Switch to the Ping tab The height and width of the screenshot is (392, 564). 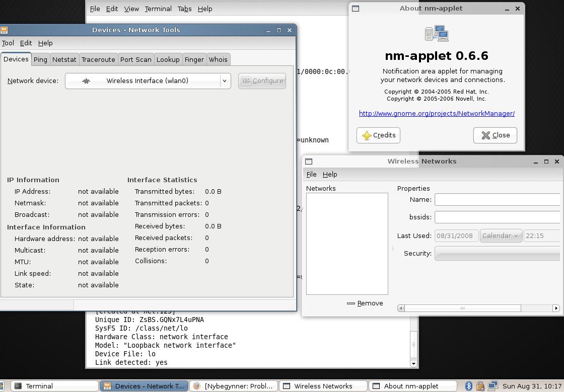40,59
